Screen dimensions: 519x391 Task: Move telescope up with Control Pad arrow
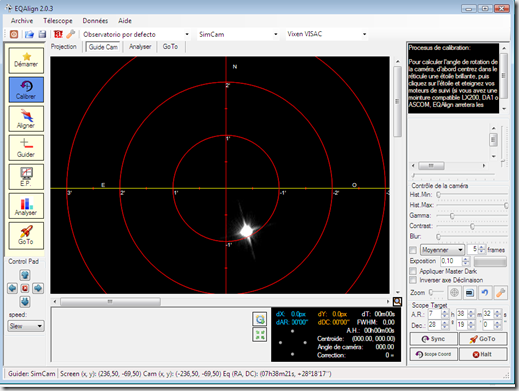pyautogui.click(x=25, y=275)
